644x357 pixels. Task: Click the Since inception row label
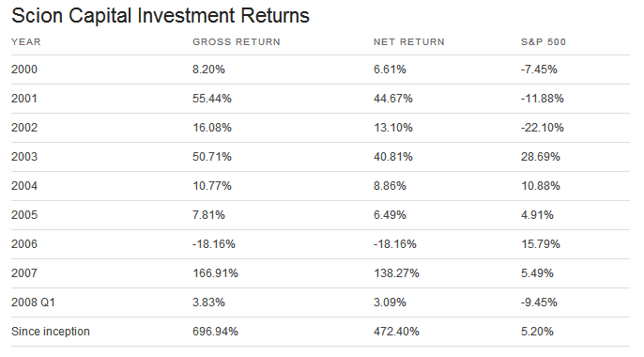(51, 331)
